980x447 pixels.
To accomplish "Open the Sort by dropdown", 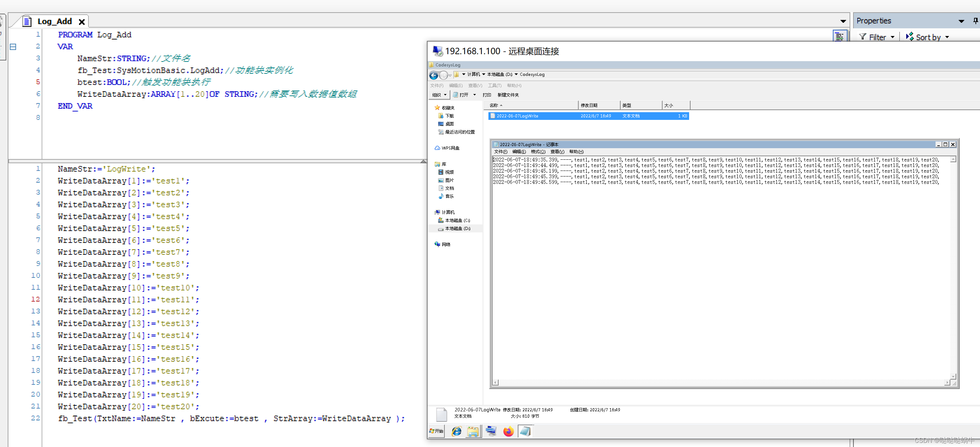I will [x=928, y=37].
